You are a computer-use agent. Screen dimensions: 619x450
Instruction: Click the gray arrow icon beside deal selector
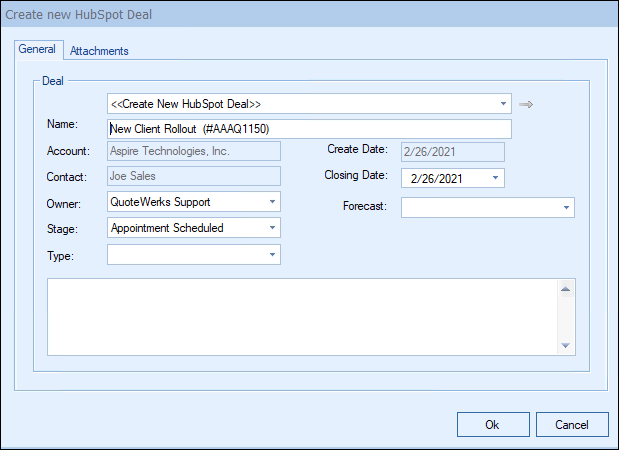(x=525, y=104)
